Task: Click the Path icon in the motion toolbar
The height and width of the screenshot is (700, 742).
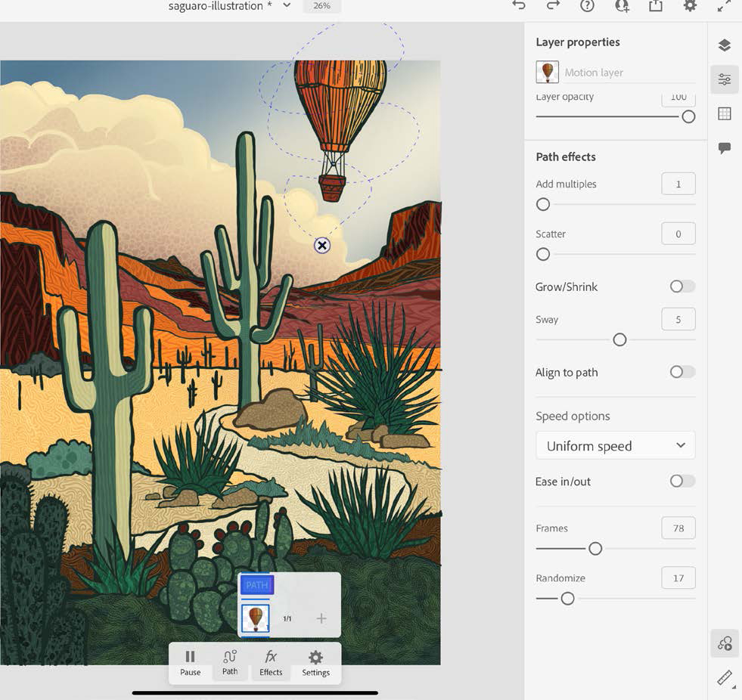Action: coord(230,662)
